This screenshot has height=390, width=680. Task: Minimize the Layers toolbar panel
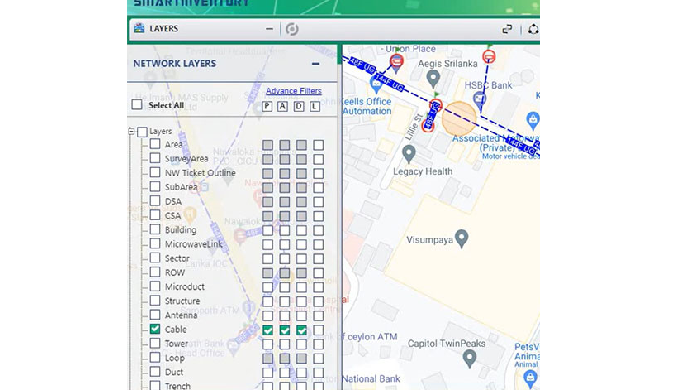coord(269,29)
